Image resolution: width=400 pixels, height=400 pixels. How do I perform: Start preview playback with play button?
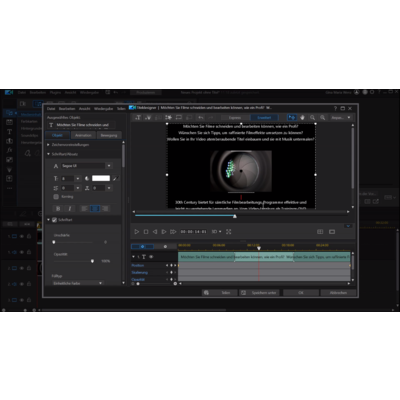point(136,232)
